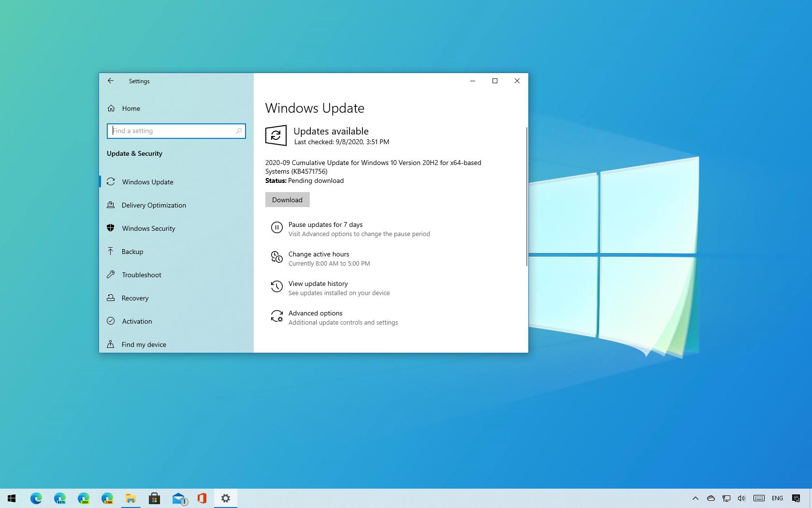
Task: Open Windows Security from sidebar
Action: pyautogui.click(x=148, y=228)
